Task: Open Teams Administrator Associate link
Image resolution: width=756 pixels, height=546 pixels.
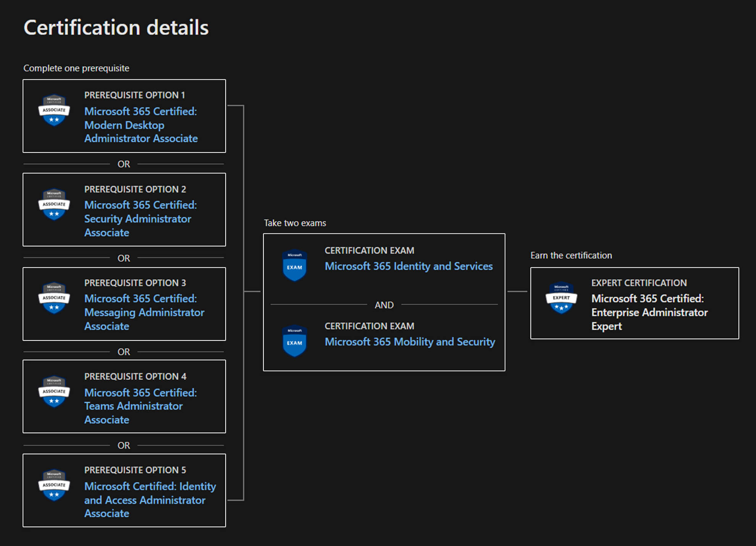Action: point(141,406)
